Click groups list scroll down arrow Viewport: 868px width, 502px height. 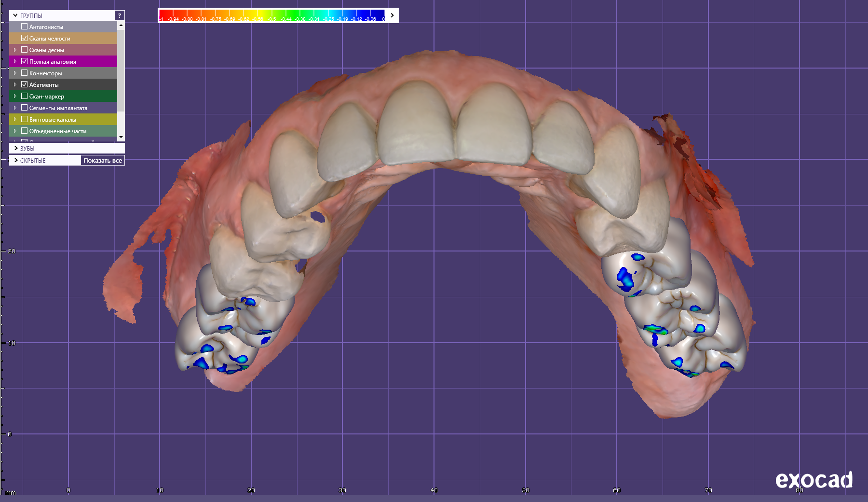[x=121, y=137]
